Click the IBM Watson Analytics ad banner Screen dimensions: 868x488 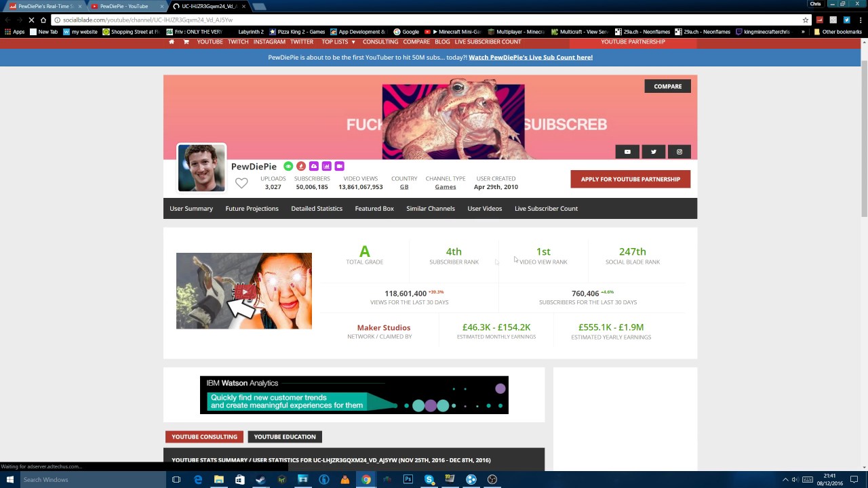(x=354, y=395)
